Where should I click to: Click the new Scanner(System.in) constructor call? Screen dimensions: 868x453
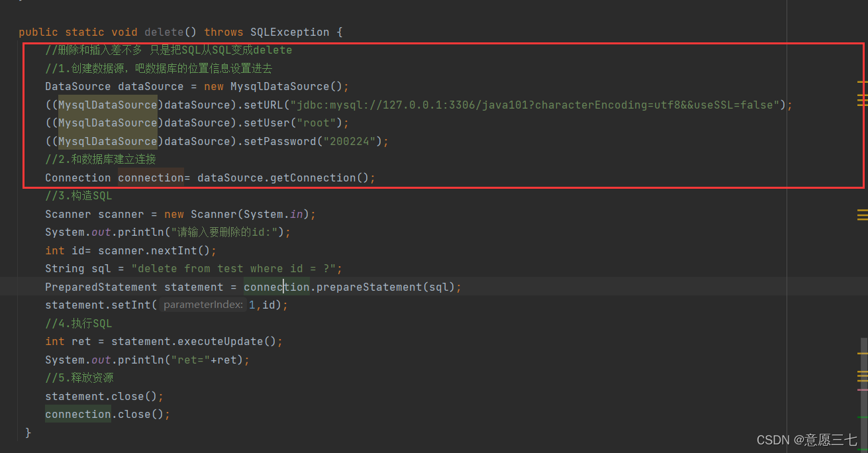236,214
